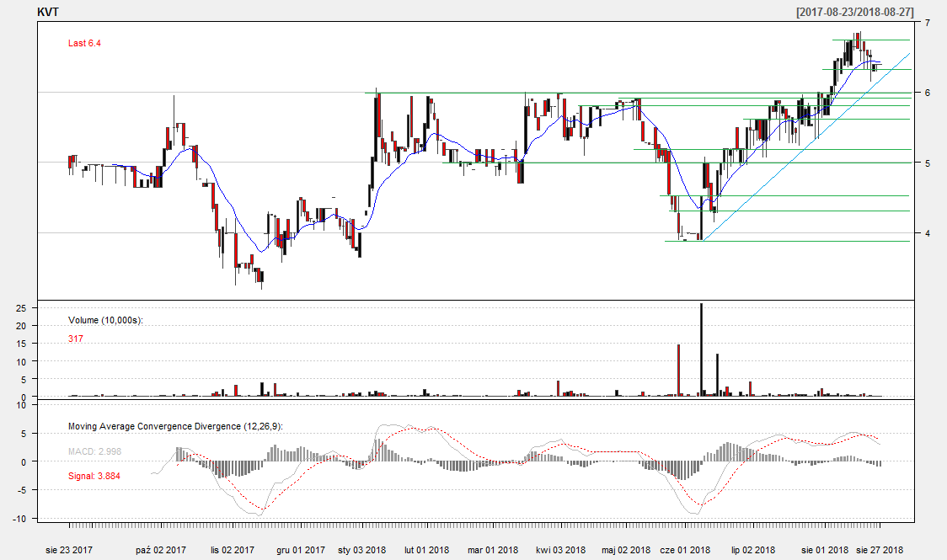Image resolution: width=947 pixels, height=560 pixels.
Task: Click the 'Last 6.4' price label
Action: click(x=84, y=43)
